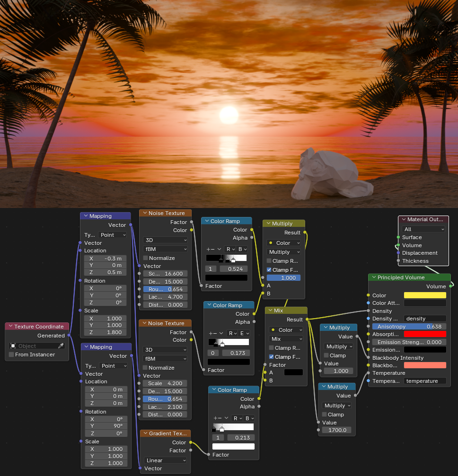Screen dimensions: 458x476
Task: Toggle Clamp Factor in the Mix node
Action: (x=271, y=357)
